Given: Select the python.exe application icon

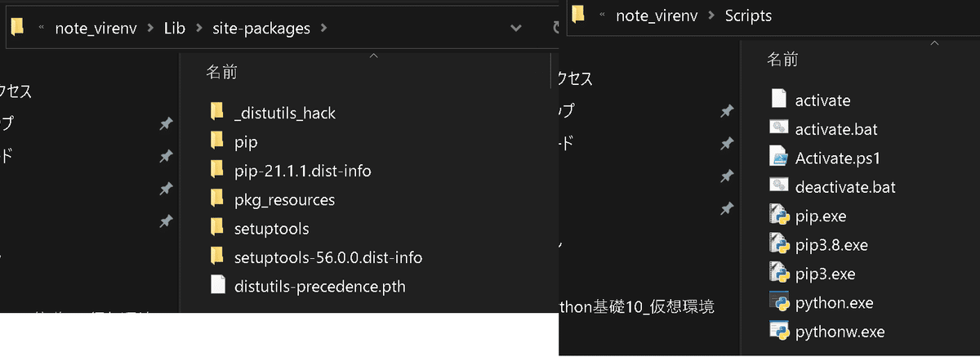Looking at the screenshot, I should [778, 302].
